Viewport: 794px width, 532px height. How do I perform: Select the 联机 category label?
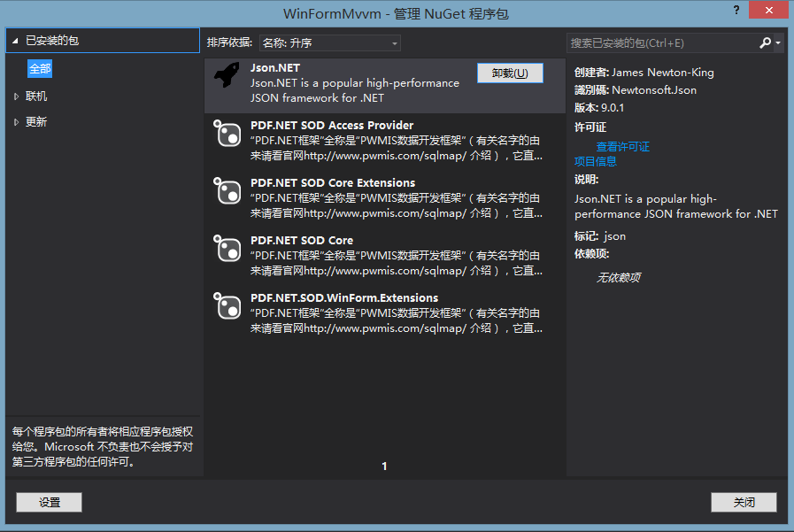click(36, 96)
